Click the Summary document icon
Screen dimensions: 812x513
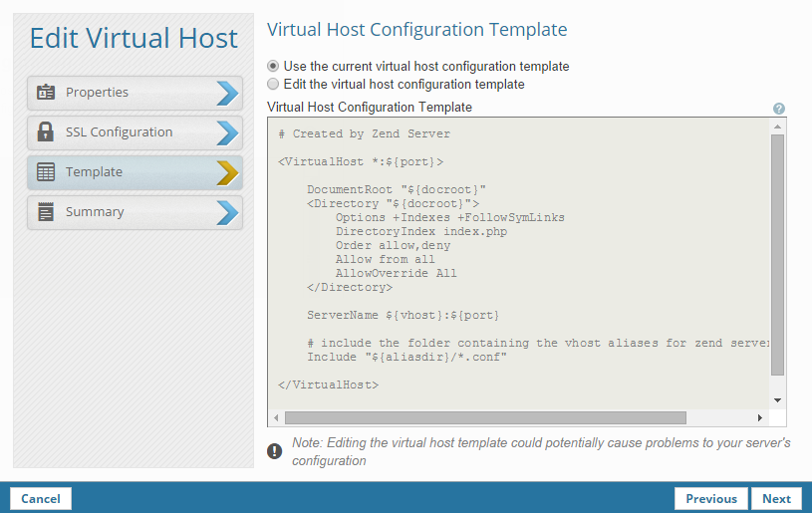point(45,212)
